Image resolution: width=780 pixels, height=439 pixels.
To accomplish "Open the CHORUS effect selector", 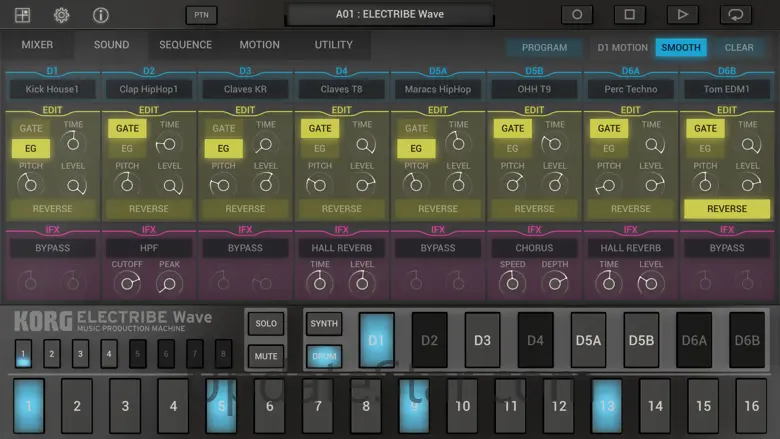I will tap(534, 248).
